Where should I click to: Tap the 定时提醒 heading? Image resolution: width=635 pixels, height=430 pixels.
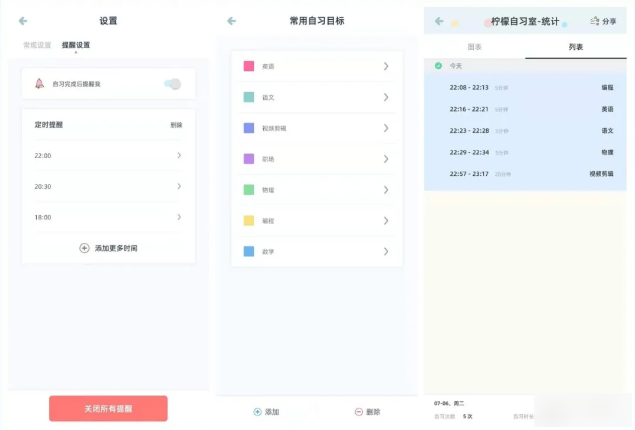pyautogui.click(x=49, y=125)
